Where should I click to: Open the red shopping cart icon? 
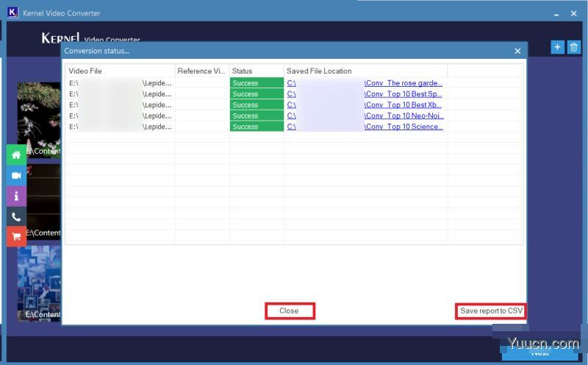click(16, 237)
